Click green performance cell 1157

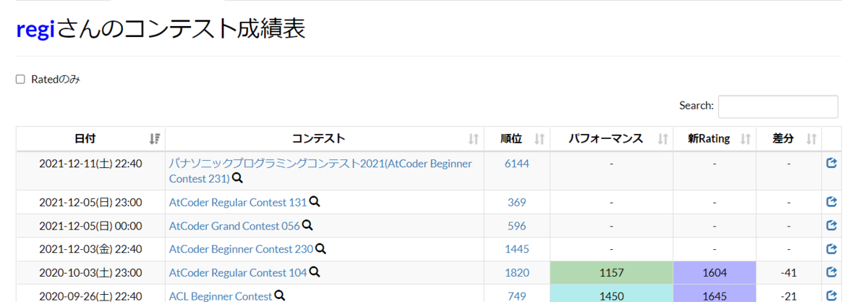pos(612,272)
